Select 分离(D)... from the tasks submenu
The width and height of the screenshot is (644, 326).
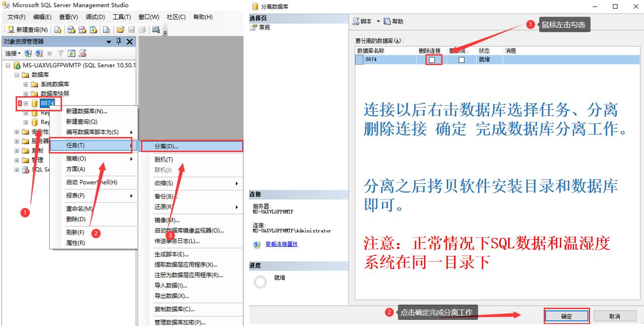167,146
